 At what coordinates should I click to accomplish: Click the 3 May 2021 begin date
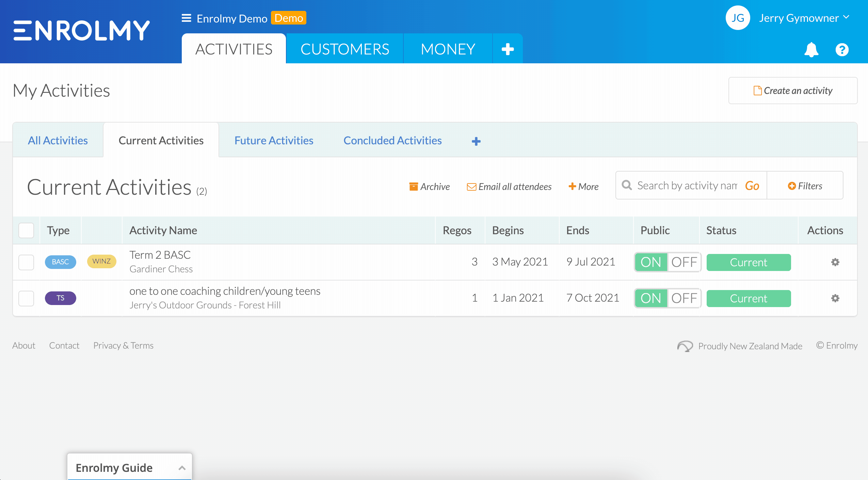[520, 262]
